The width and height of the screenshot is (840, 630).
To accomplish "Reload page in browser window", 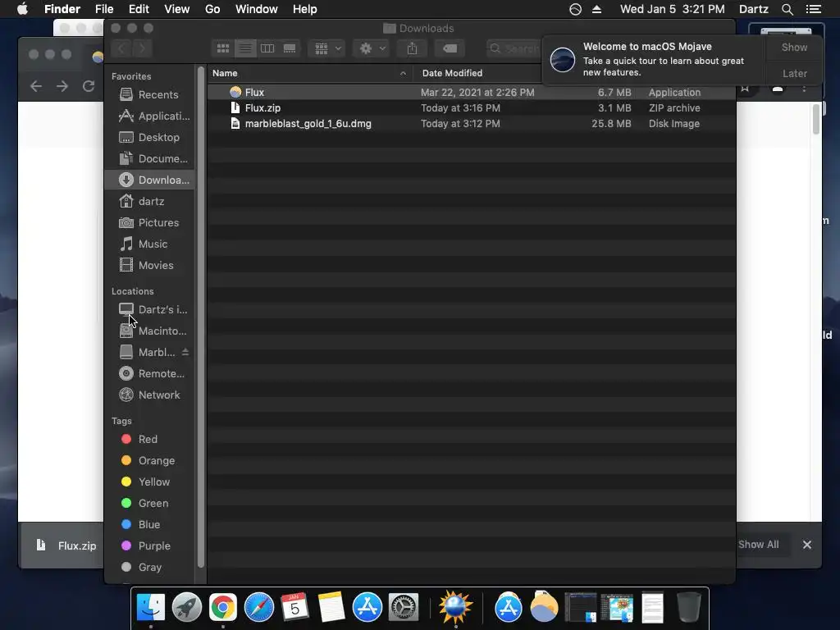I will 89,86.
